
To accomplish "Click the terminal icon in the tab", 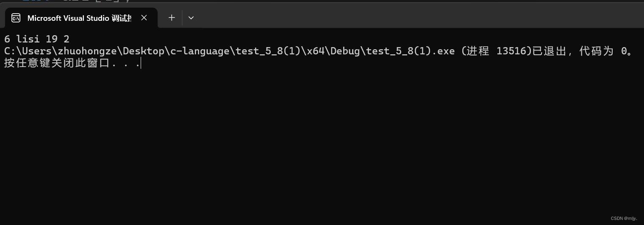I will [16, 18].
